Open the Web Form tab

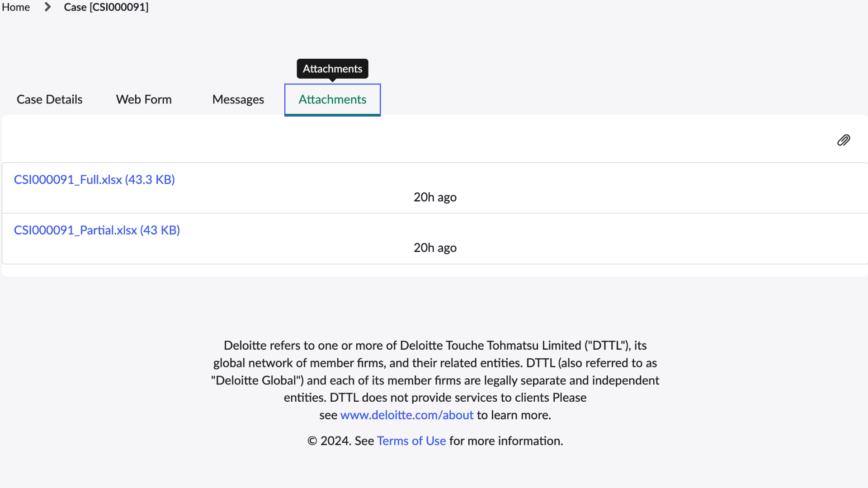(144, 99)
